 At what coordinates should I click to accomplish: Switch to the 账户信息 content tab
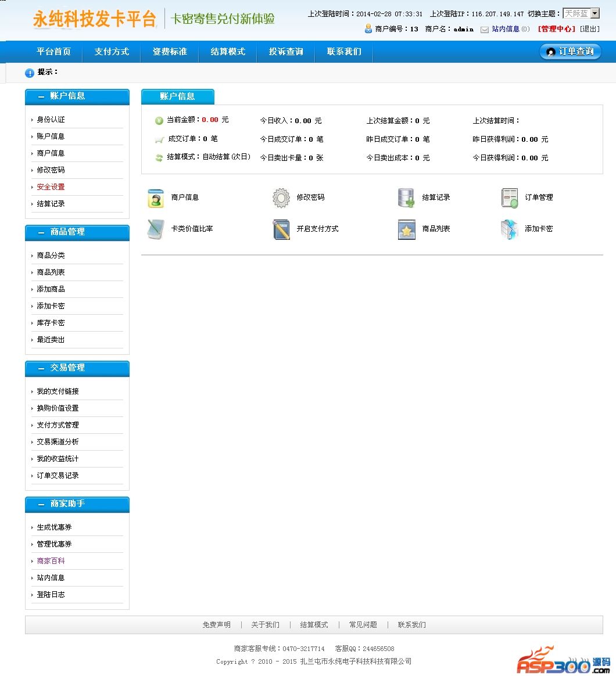[x=178, y=96]
